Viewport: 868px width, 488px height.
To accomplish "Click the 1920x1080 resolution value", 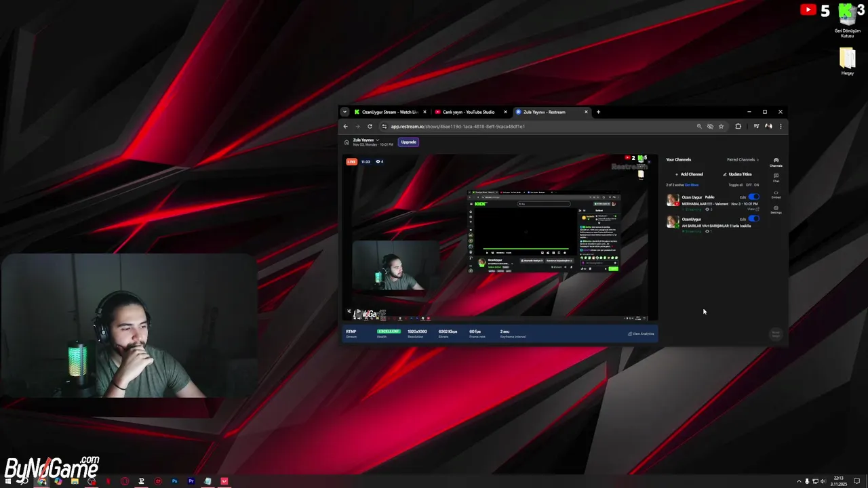I will coord(417,331).
